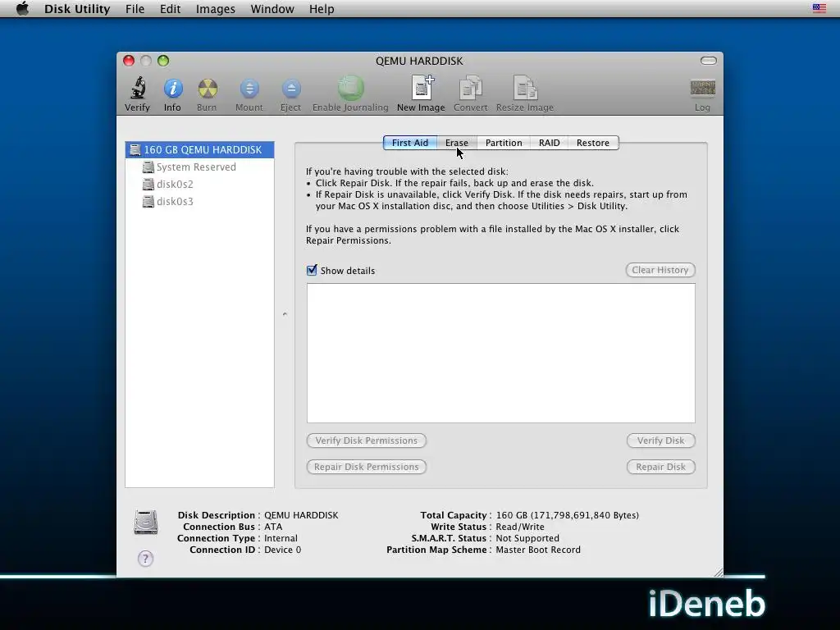This screenshot has width=840, height=630.
Task: Open the Help menu
Action: 322,8
